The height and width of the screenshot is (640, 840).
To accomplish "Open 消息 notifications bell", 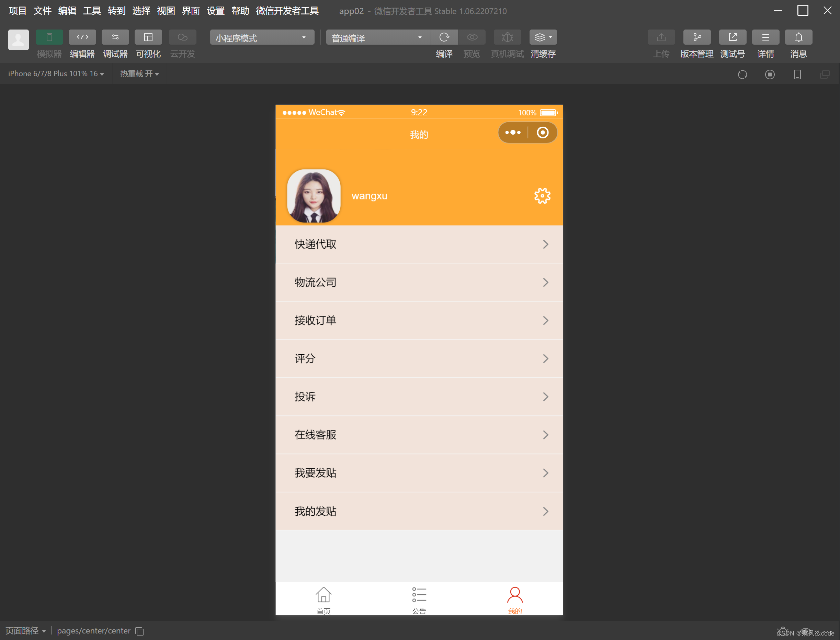I will pos(798,37).
